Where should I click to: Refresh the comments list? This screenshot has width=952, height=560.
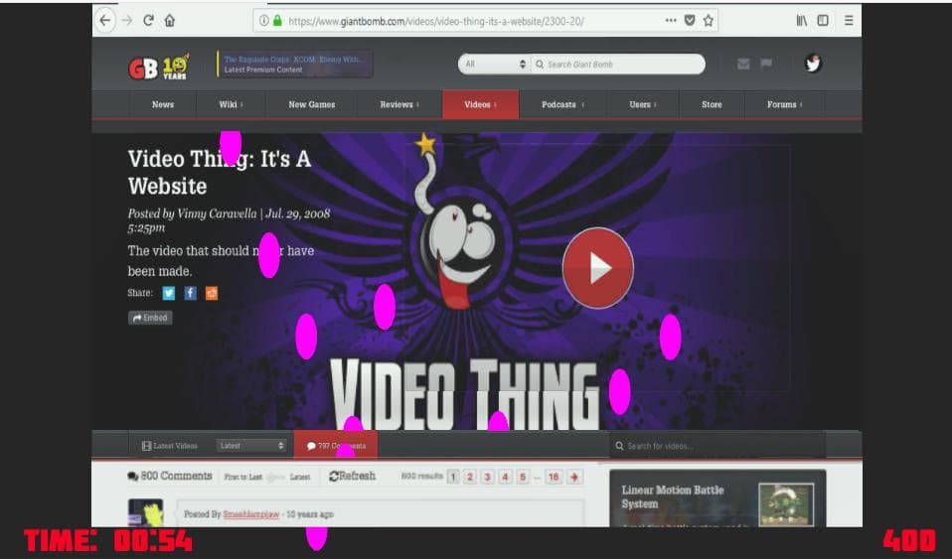(352, 477)
